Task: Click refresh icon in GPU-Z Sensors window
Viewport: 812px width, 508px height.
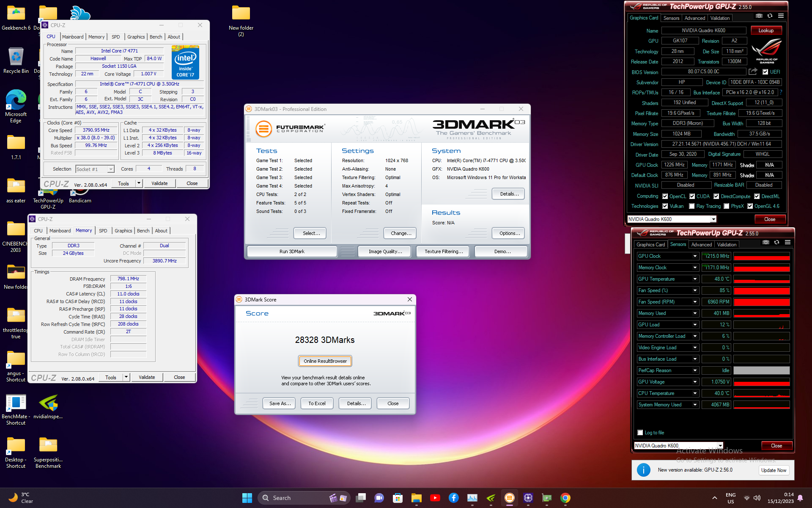Action: (776, 242)
